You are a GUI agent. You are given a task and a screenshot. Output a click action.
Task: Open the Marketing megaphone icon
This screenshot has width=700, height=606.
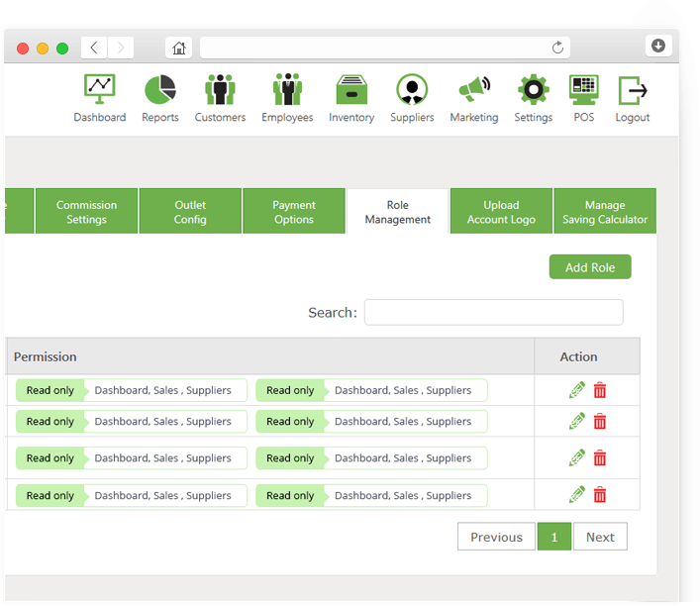coord(474,89)
